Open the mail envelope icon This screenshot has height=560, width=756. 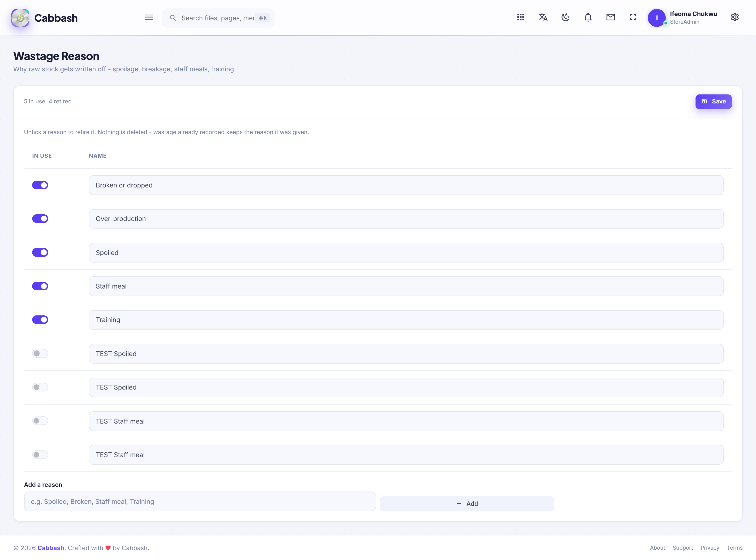click(x=610, y=17)
